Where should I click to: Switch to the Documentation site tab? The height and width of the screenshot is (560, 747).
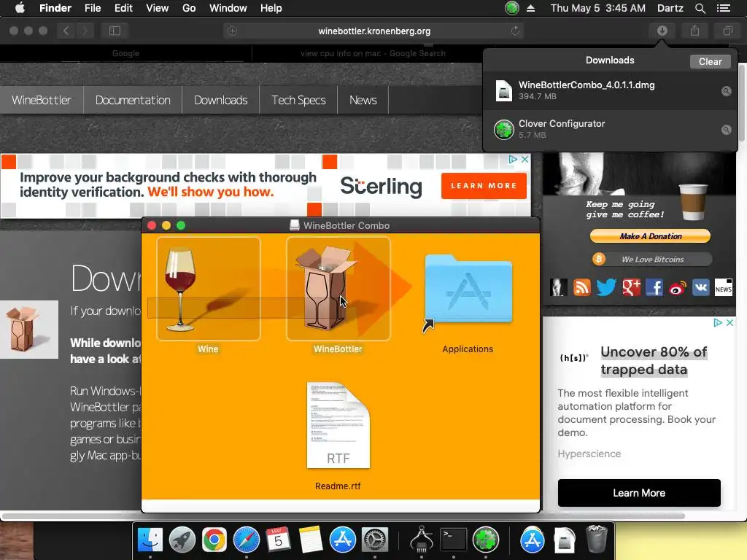click(133, 100)
